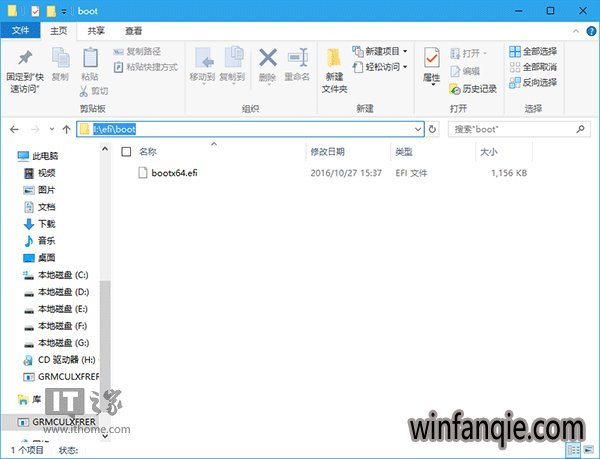Image resolution: width=600 pixels, height=459 pixels.
Task: Expand the address bar history dropdown
Action: (418, 129)
